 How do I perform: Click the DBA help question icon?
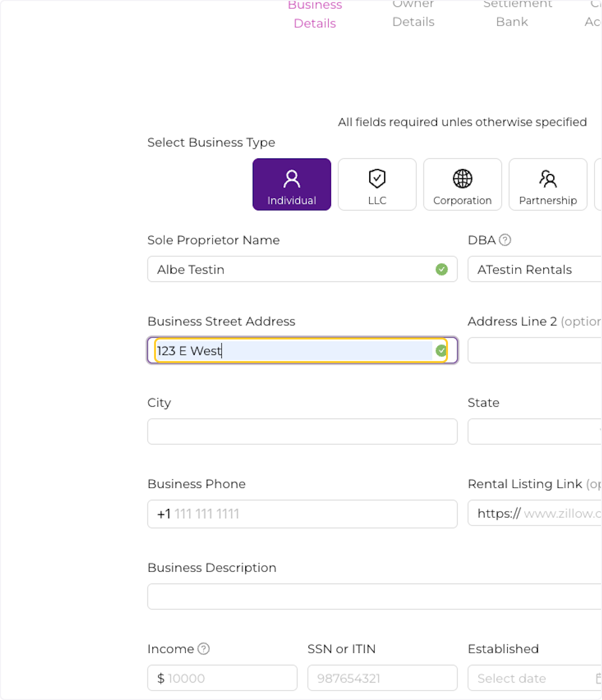coord(505,240)
